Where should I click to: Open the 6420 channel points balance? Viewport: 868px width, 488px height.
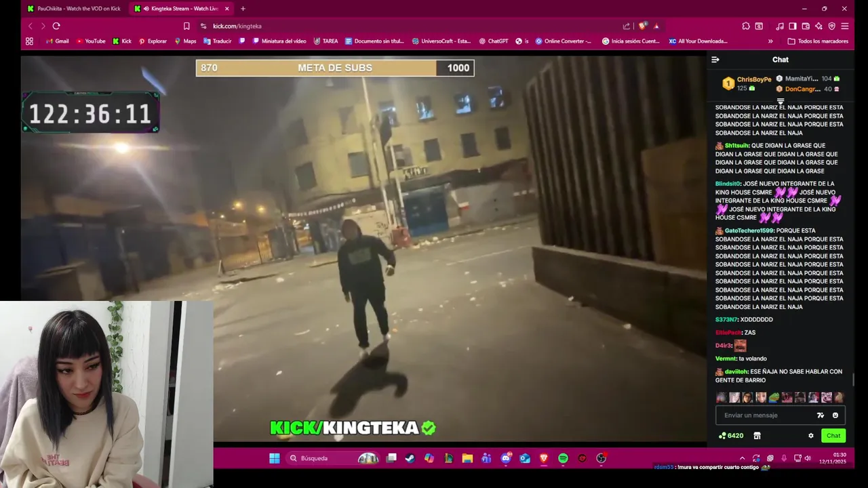pyautogui.click(x=731, y=436)
